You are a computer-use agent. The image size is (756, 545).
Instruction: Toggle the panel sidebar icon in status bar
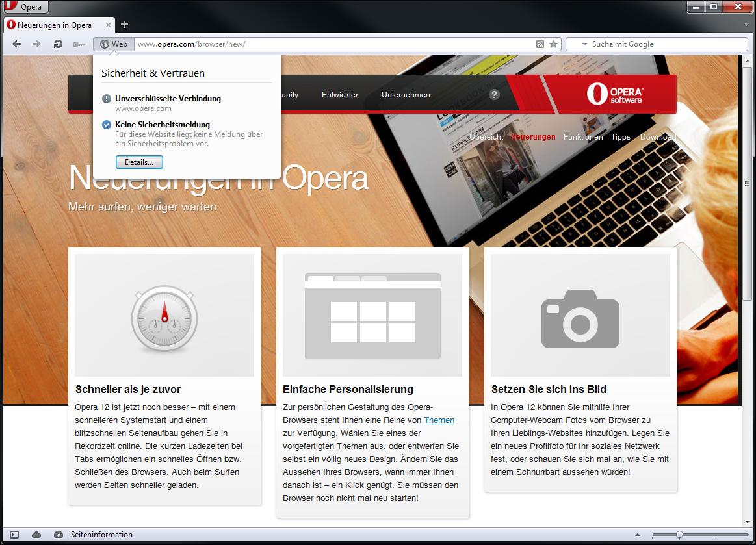click(14, 535)
